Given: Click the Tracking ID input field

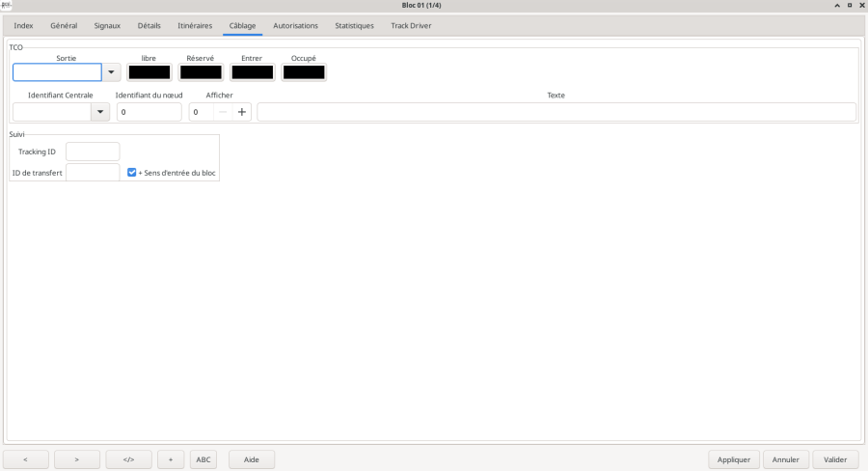Looking at the screenshot, I should pos(93,152).
